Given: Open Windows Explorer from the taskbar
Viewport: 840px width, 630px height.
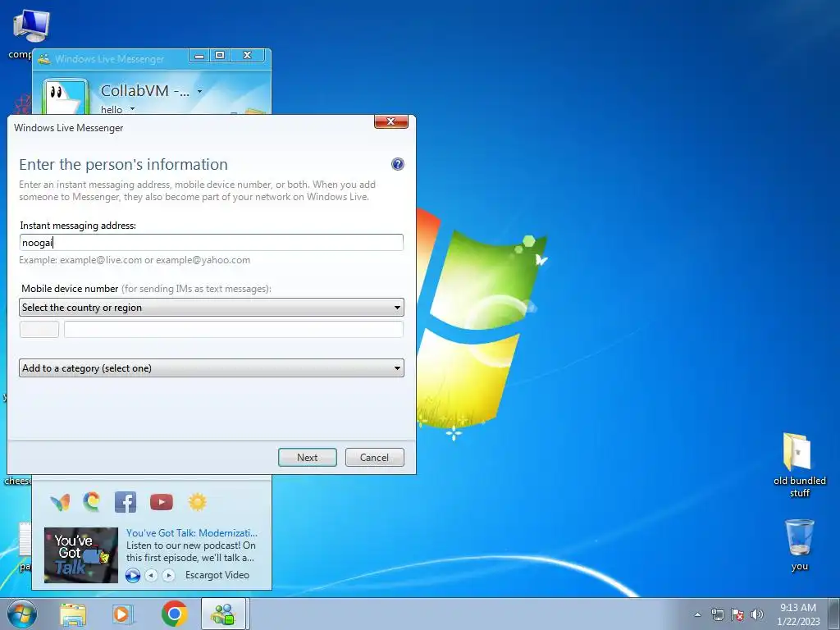Looking at the screenshot, I should coord(73,614).
